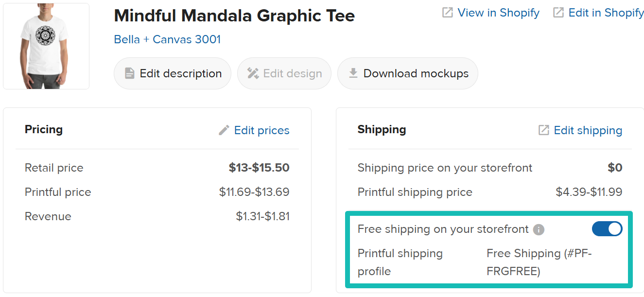Click the external-link icon beside Edit shipping

click(543, 130)
